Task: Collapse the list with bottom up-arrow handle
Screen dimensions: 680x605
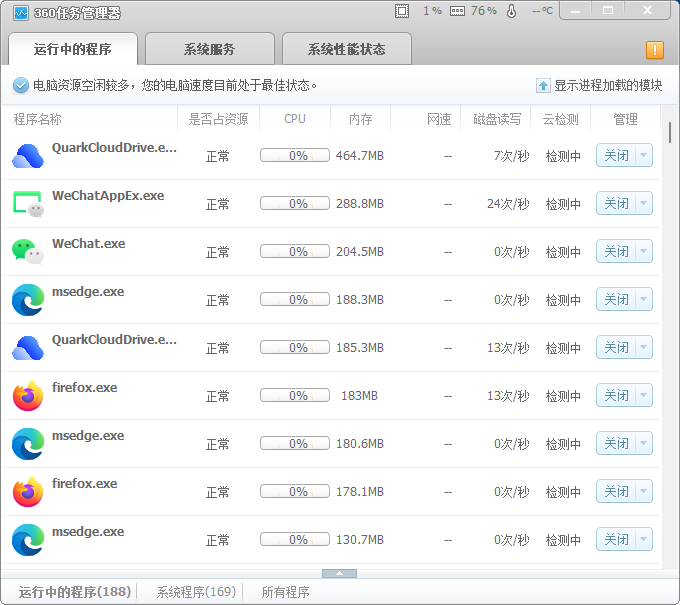Action: click(x=340, y=573)
